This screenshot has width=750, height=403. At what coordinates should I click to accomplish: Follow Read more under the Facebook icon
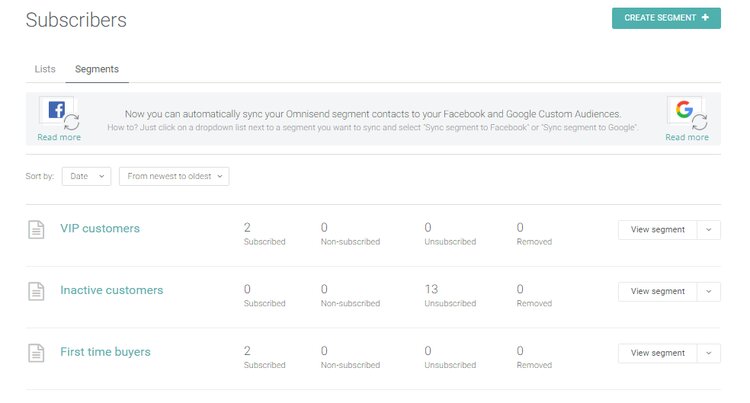coord(59,138)
